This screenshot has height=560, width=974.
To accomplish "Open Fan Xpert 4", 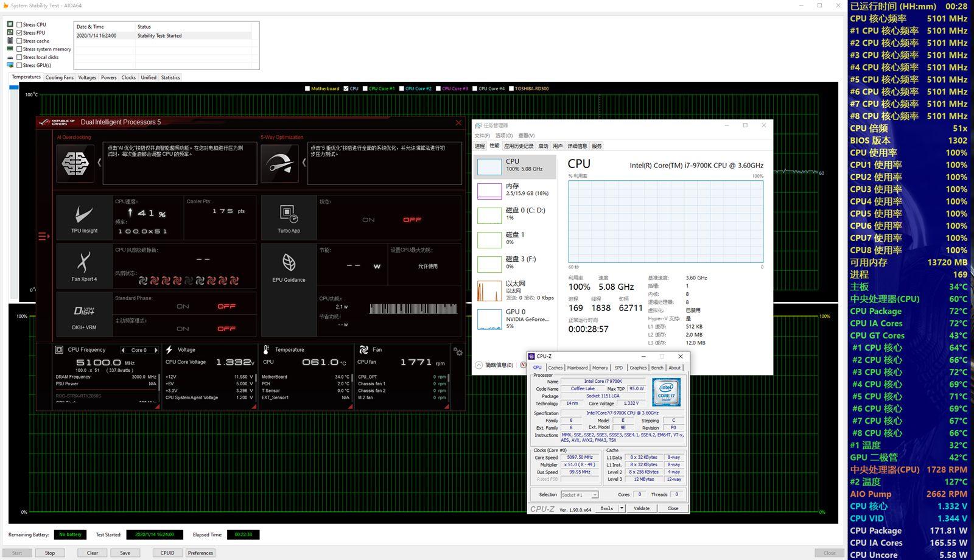I will pos(84,266).
